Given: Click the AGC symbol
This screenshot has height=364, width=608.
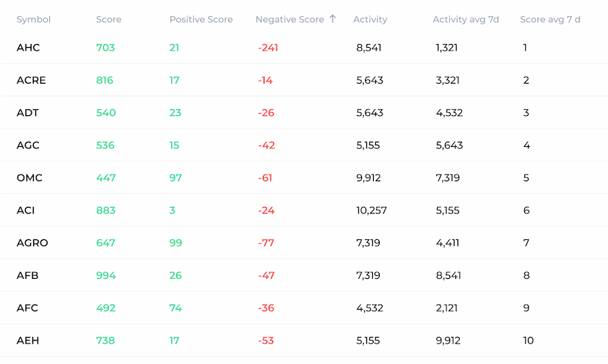Looking at the screenshot, I should tap(28, 145).
